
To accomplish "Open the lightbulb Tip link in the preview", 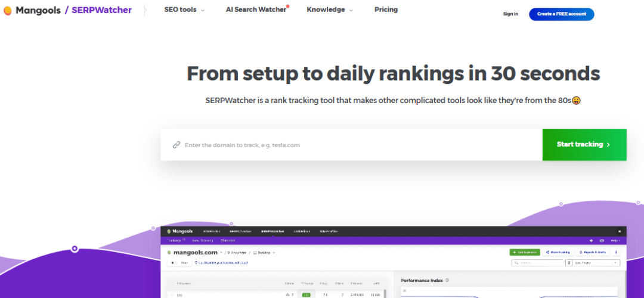I will pyautogui.click(x=221, y=263).
